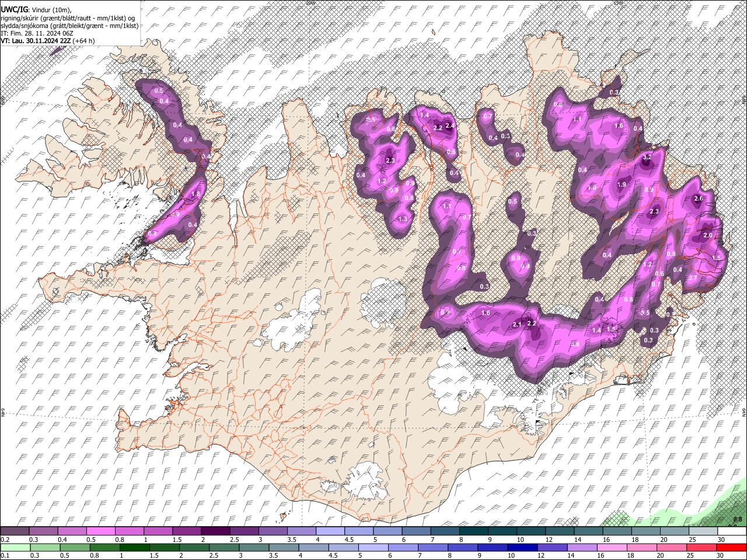Image resolution: width=747 pixels, height=560 pixels.
Task: Select the darkest purple swatch labeled 2
Action: pyautogui.click(x=215, y=531)
